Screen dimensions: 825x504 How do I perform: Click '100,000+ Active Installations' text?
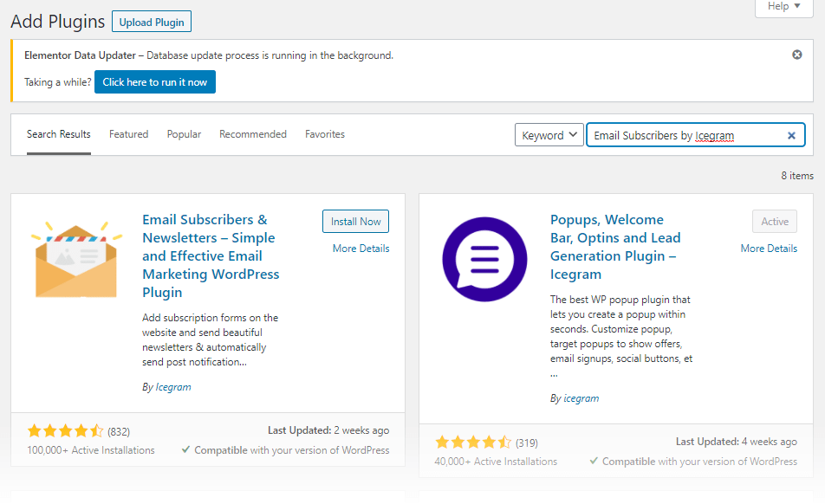click(x=91, y=450)
